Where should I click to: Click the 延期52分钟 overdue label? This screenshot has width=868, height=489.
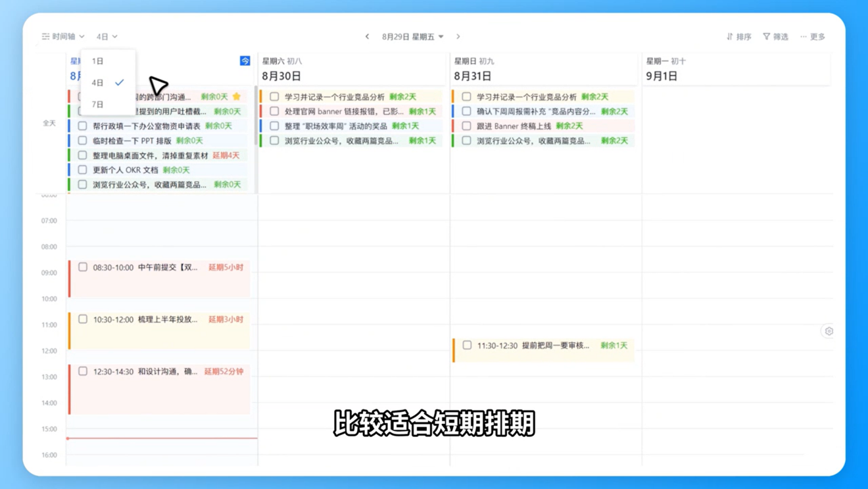click(x=224, y=371)
